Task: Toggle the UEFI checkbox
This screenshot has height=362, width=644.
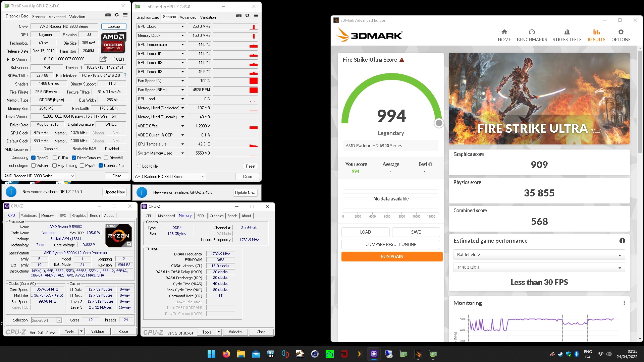Action: (x=113, y=59)
